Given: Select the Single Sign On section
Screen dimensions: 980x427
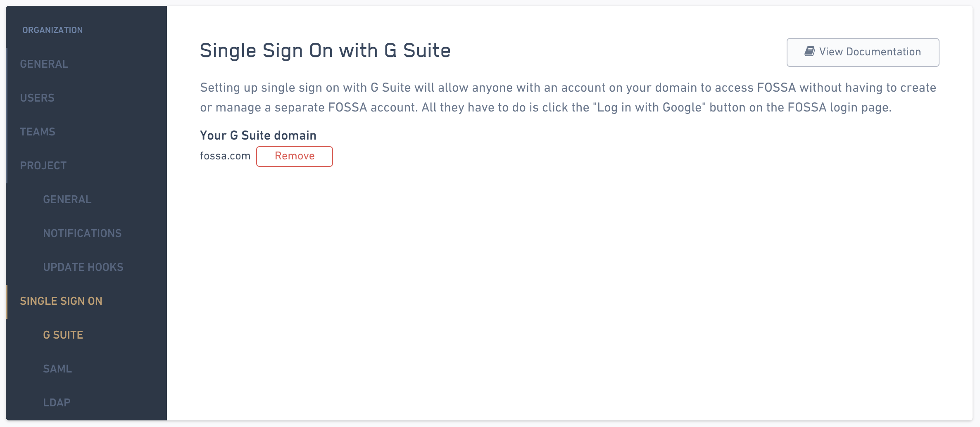Looking at the screenshot, I should coord(61,301).
